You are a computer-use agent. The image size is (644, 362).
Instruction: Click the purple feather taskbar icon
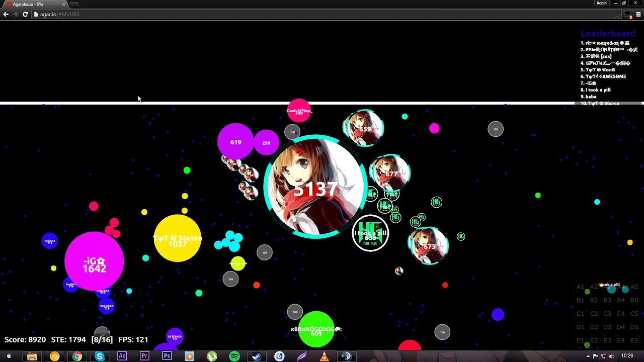tap(302, 356)
